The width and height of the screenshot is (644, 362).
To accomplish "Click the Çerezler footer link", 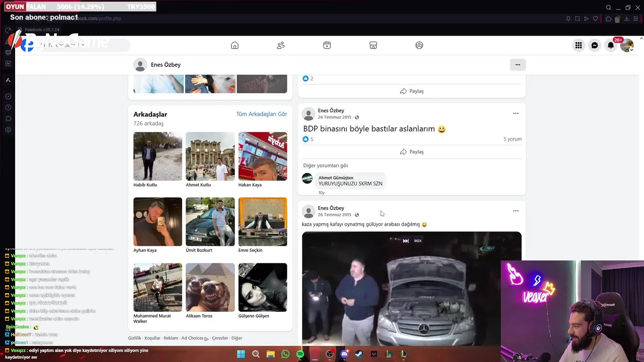I will click(x=220, y=338).
